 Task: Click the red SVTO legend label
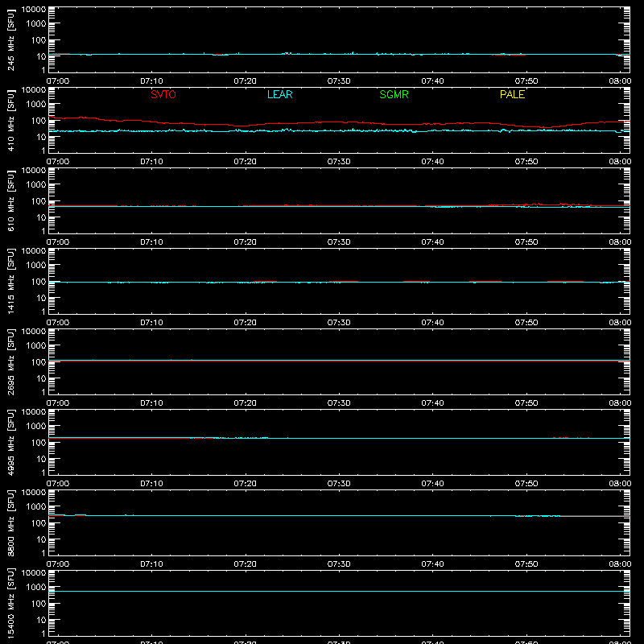(x=163, y=94)
